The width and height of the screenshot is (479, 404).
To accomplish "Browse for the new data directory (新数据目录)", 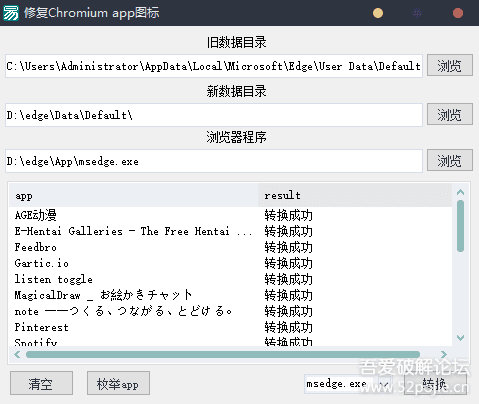I will [450, 114].
